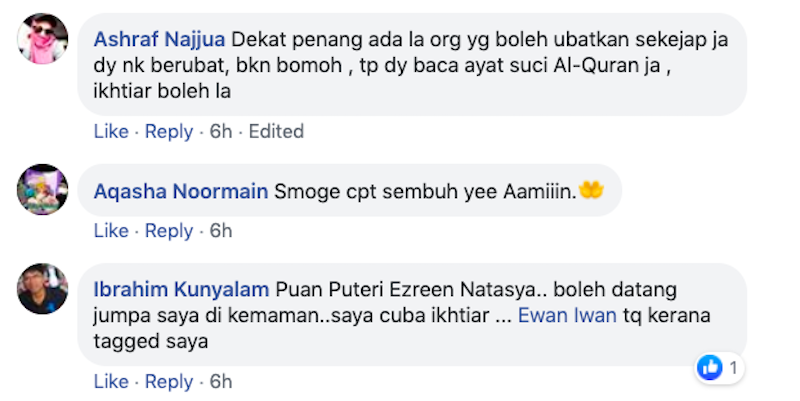View edit history via Edited label

pyautogui.click(x=276, y=131)
